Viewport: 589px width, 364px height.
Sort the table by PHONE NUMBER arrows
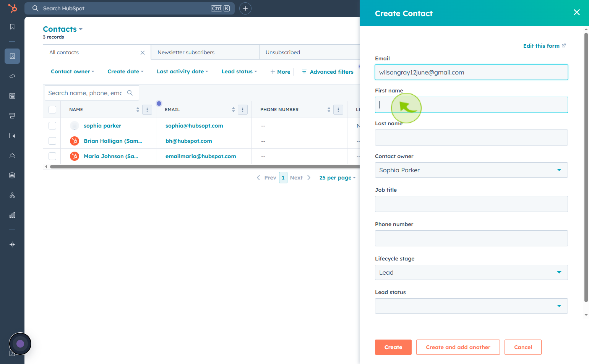(x=329, y=110)
